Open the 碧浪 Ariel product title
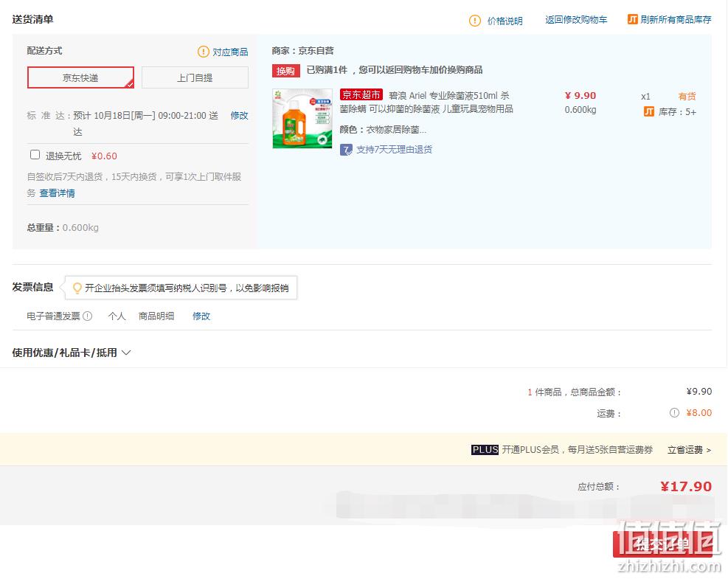The width and height of the screenshot is (728, 579). 426,102
